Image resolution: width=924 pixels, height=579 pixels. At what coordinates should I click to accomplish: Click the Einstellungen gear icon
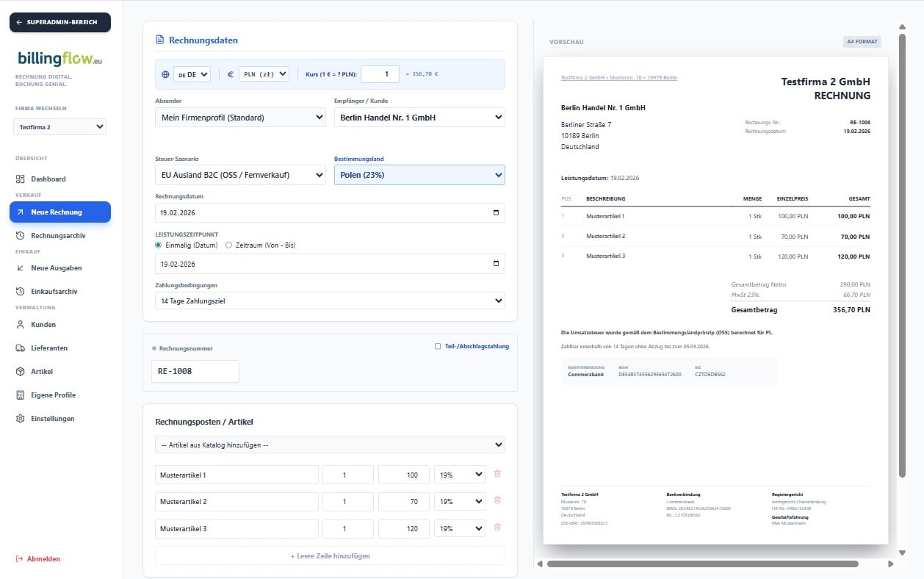point(21,419)
